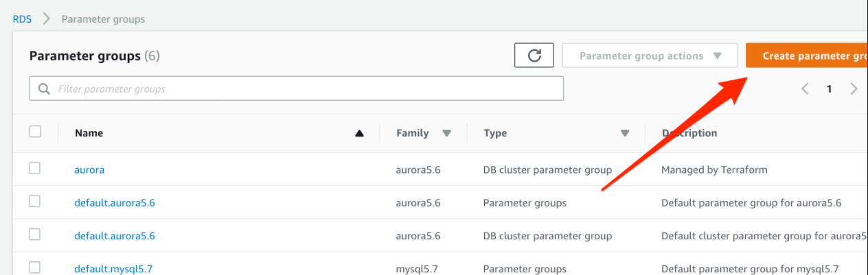This screenshot has width=868, height=275.
Task: Check the box for default.aurora5.6 Parameter groups row
Action: coord(35,202)
